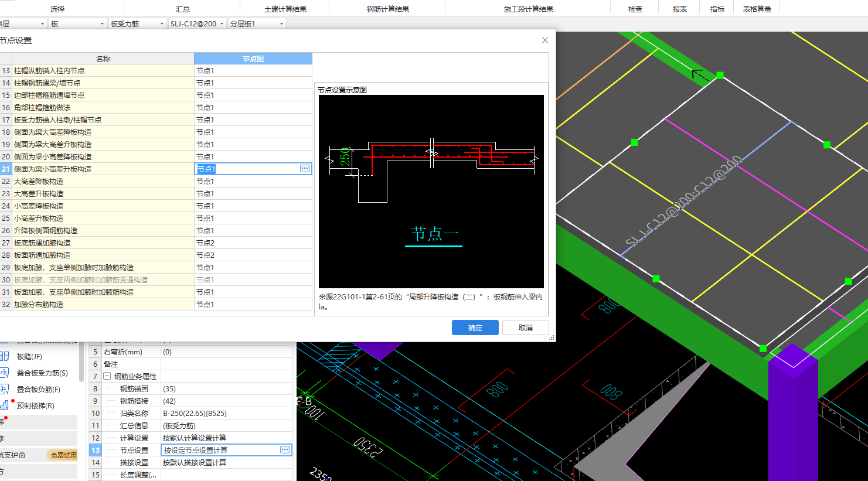Select row 22 大高差降板构造
This screenshot has width=868, height=481.
click(103, 181)
